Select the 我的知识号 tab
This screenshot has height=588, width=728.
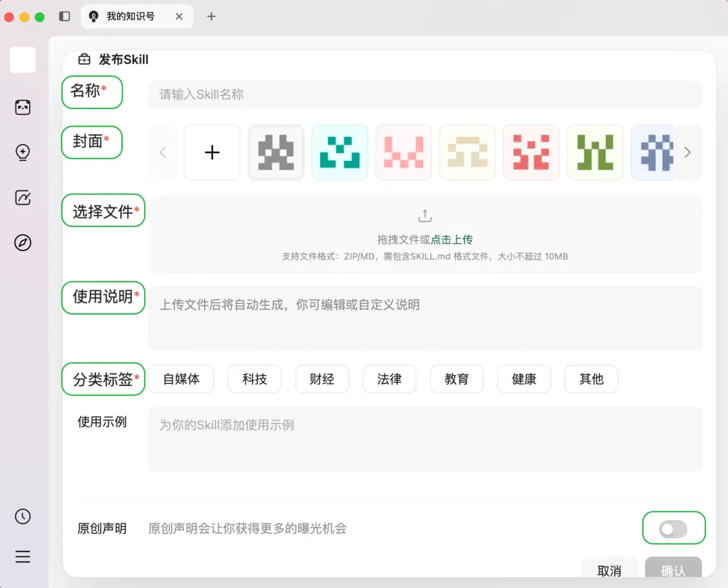[137, 16]
